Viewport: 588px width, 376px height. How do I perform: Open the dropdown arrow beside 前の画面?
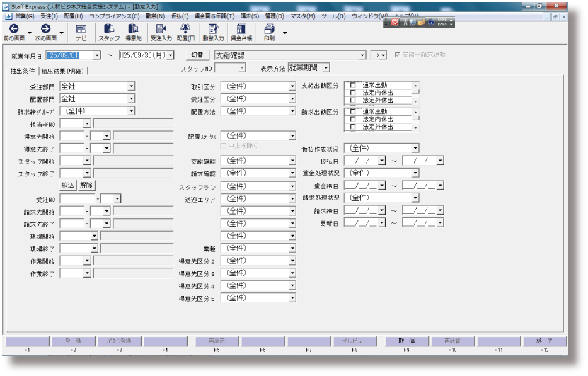[x=30, y=33]
